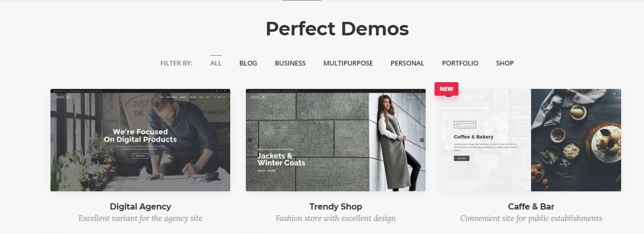Click 'Excellent variant for the agency site' text
Viewport: 644px width, 234px height.
140,218
